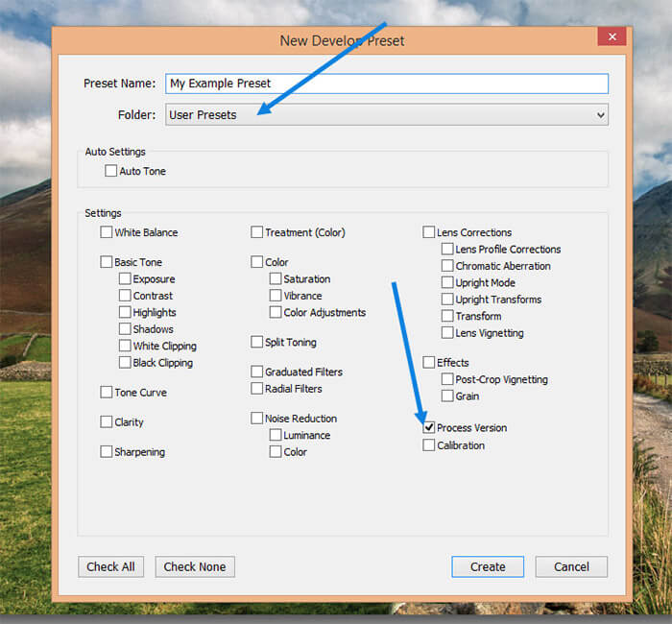Tick the Transform checkbox
This screenshot has height=624, width=672.
[x=447, y=316]
